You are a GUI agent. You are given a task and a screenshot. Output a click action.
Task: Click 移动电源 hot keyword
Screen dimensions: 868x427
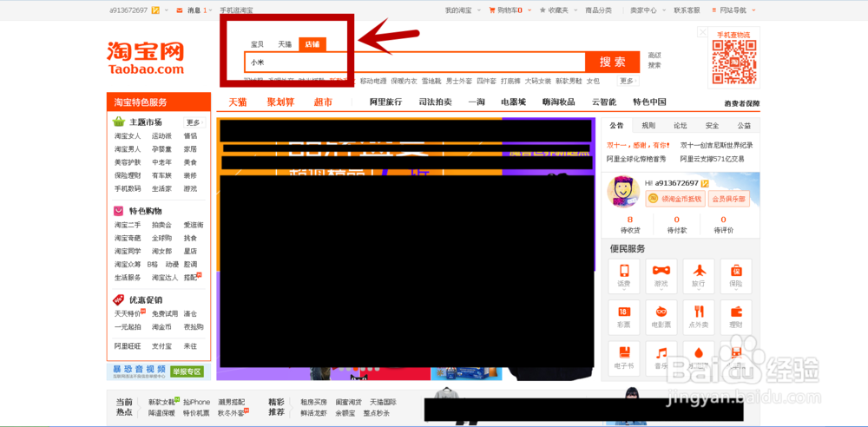[x=373, y=82]
